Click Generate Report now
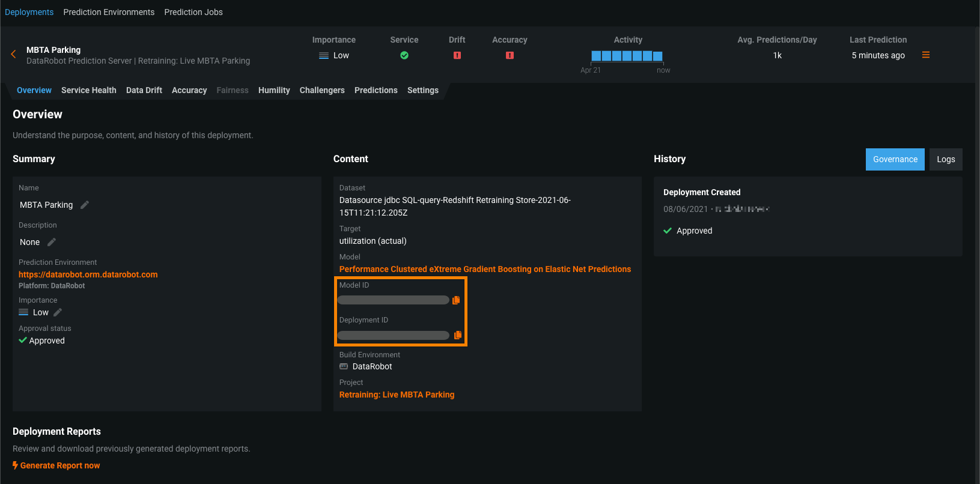 click(x=59, y=465)
